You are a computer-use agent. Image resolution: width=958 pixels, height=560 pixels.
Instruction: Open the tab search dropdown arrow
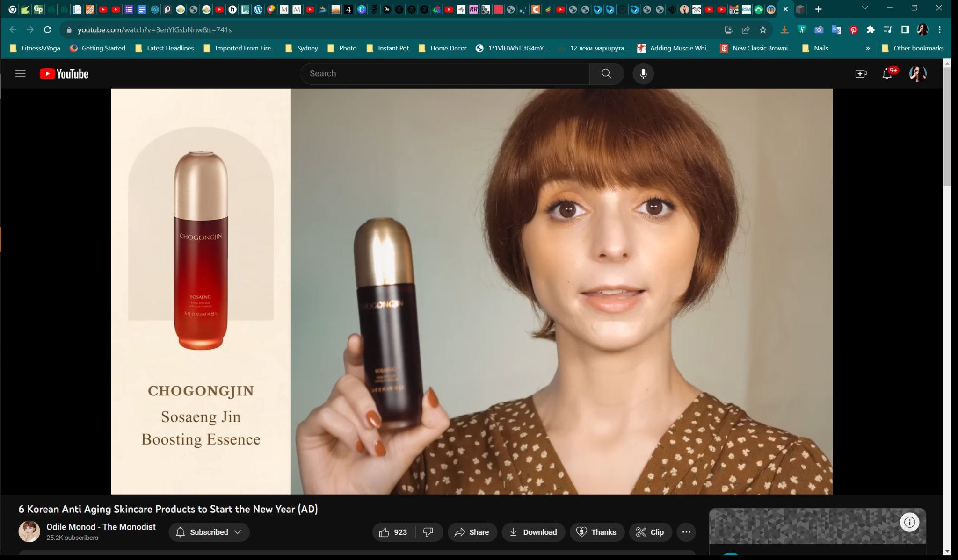click(864, 8)
